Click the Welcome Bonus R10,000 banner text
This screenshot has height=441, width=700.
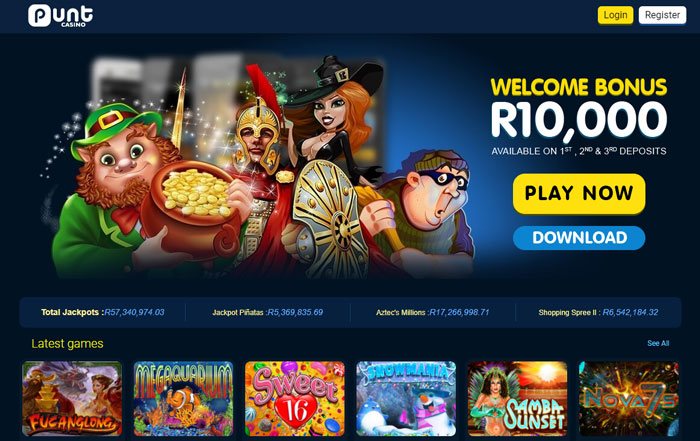(579, 108)
